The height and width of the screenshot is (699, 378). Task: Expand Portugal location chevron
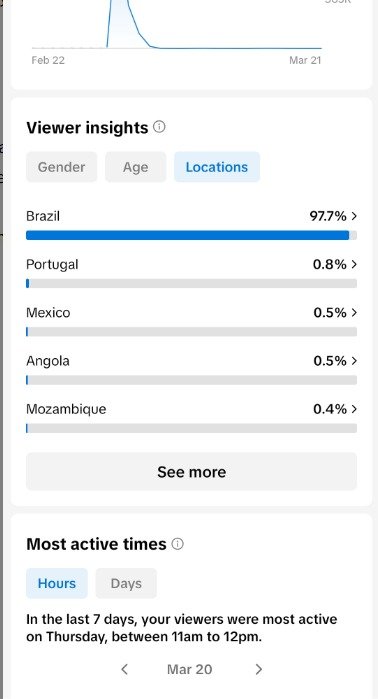(354, 264)
